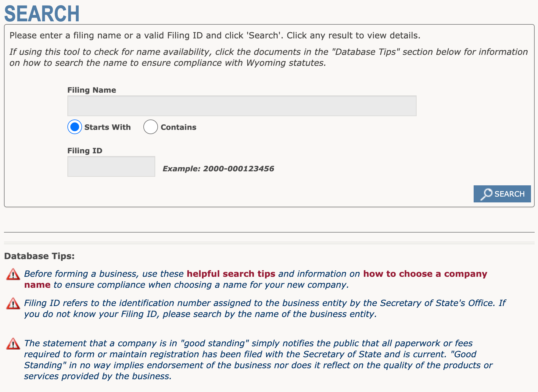
Task: Click warning icon beside helpful search tips
Action: (x=13, y=274)
